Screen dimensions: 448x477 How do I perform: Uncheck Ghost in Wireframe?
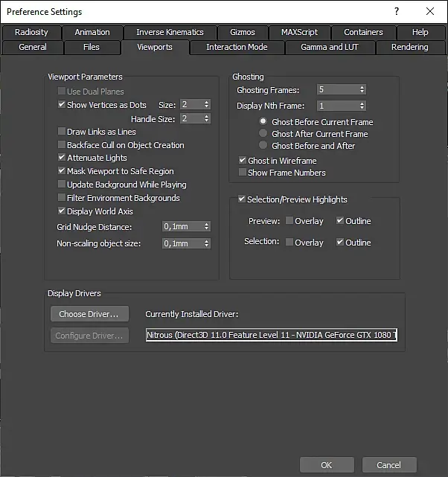pos(243,160)
